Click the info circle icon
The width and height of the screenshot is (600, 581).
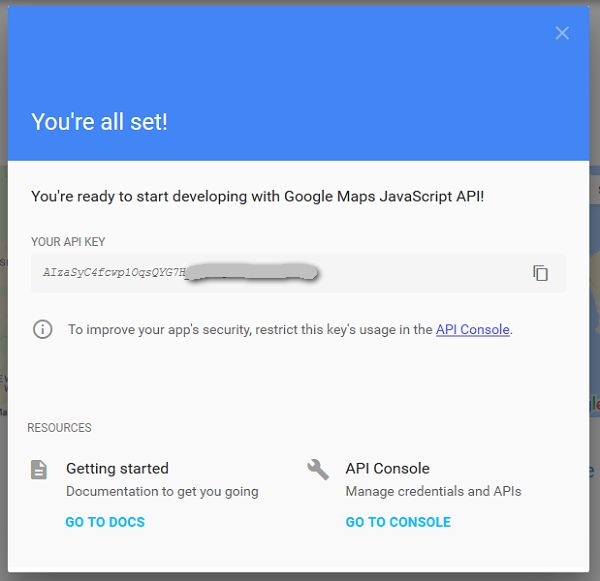pyautogui.click(x=42, y=329)
